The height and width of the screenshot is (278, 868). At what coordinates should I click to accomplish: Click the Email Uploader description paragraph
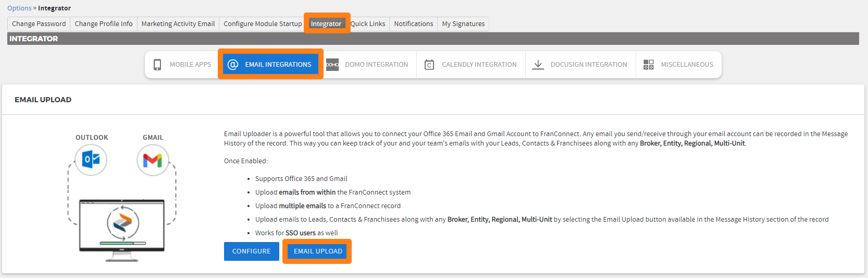click(x=536, y=139)
